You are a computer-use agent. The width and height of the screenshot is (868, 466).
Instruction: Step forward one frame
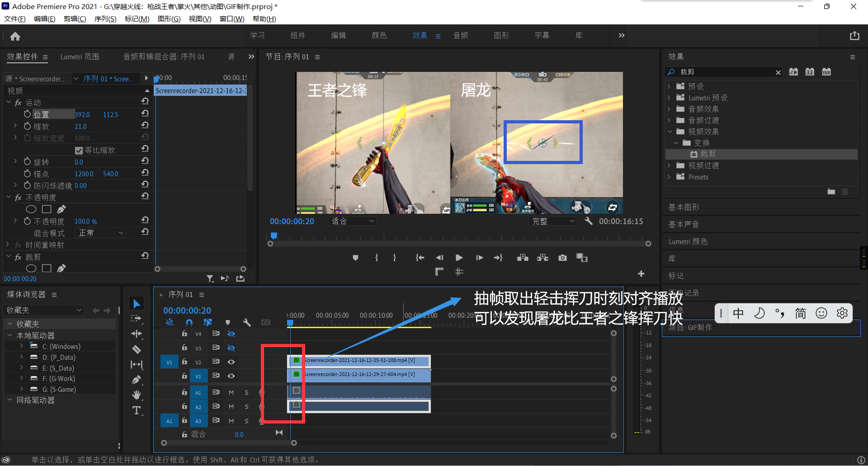(479, 258)
